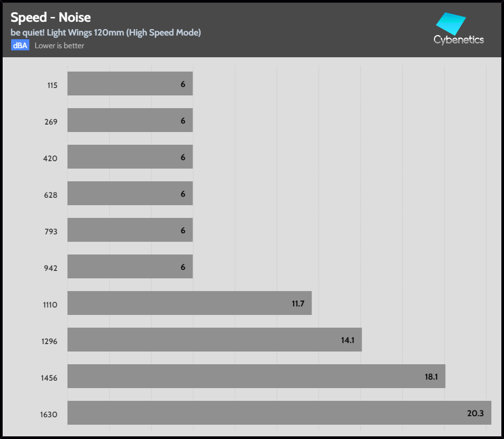Screen dimensions: 504x439
Task: Select the 269 RPM bar
Action: click(x=130, y=120)
